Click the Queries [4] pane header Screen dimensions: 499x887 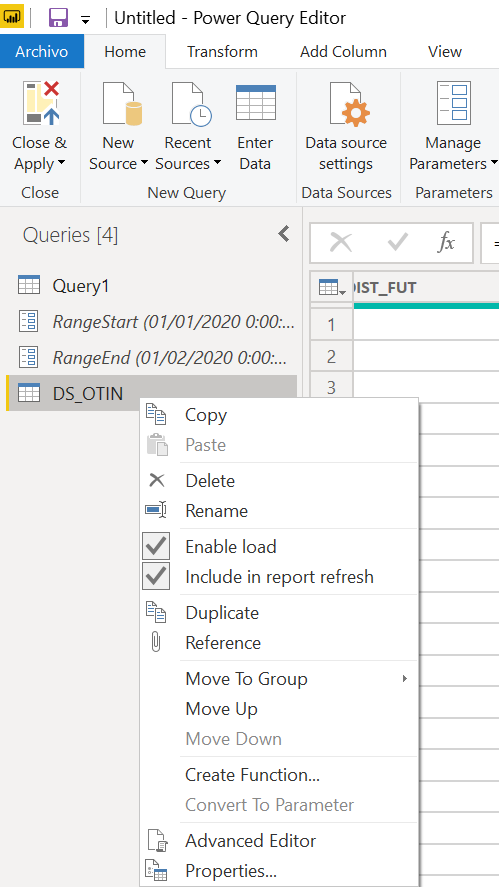coord(71,235)
